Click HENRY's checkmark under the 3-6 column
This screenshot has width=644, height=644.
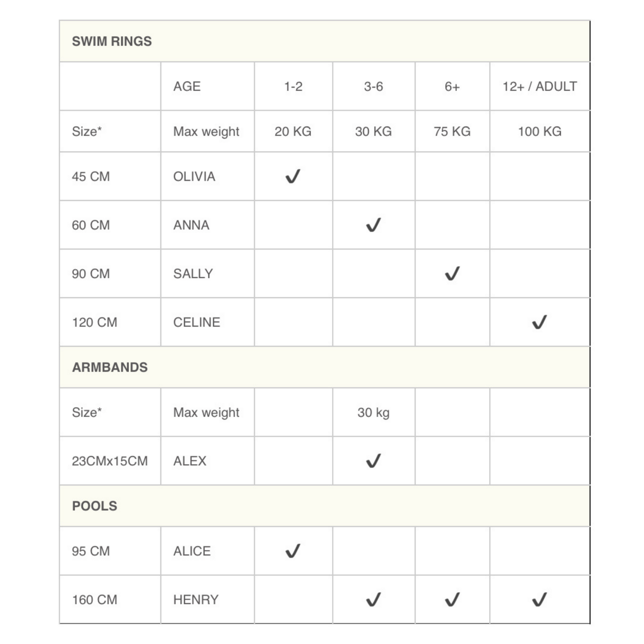(373, 600)
